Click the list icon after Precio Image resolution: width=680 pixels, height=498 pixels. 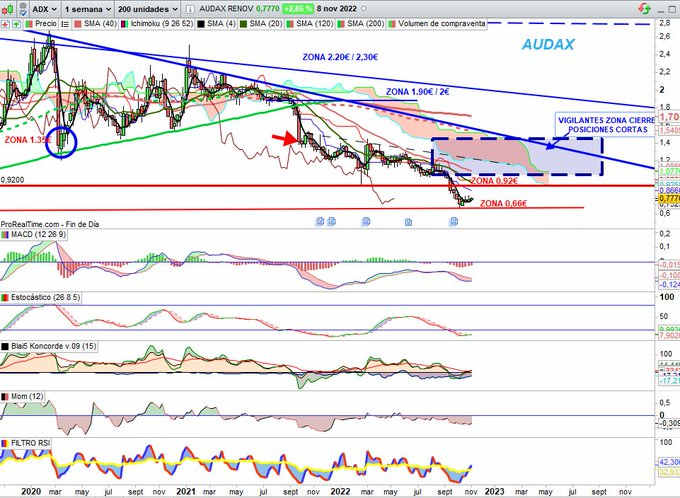65,24
